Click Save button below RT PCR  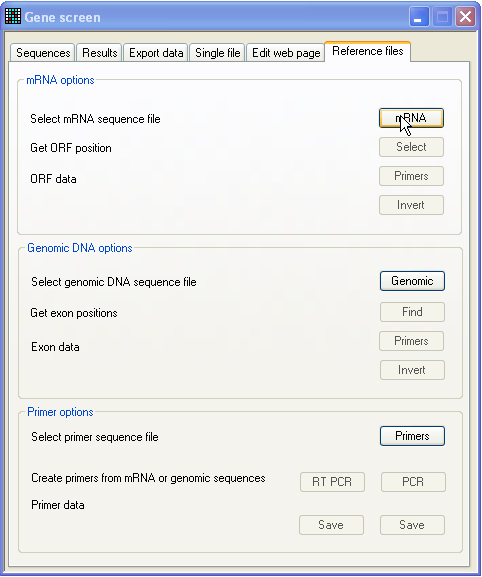[331, 525]
